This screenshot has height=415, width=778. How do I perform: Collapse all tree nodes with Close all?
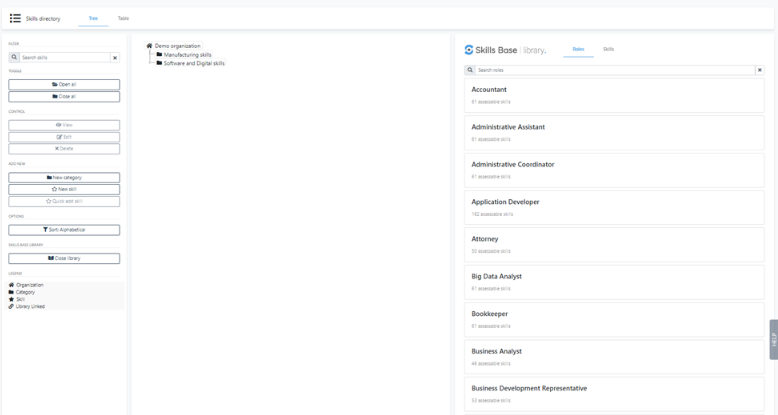pyautogui.click(x=64, y=96)
